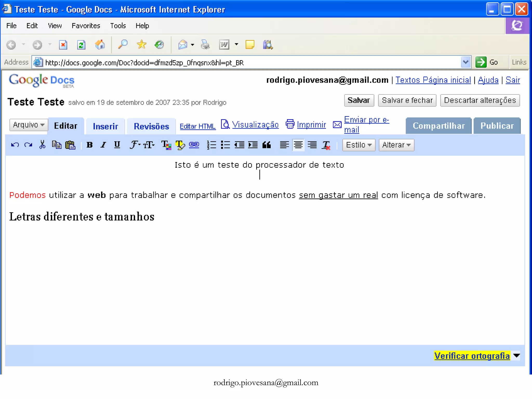Screen dimensions: 532x399
Task: Apply numbered list formatting
Action: coord(211,145)
